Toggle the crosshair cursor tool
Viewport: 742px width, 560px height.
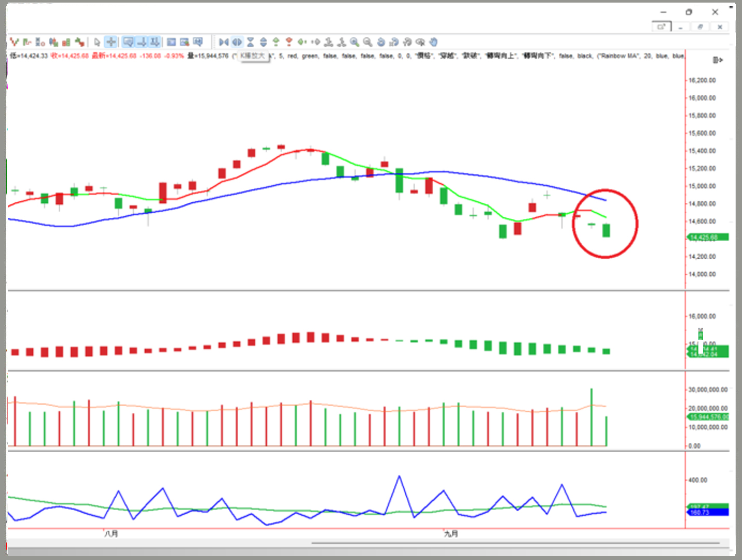[111, 42]
